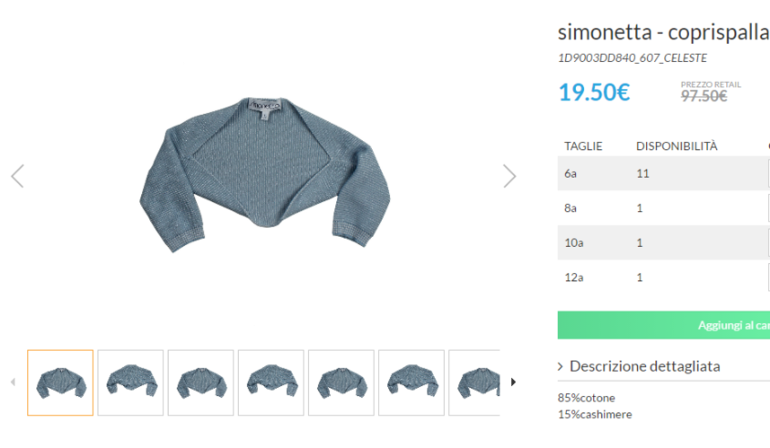This screenshot has width=770, height=448.
Task: Click the simonetta - coprispalla product title
Action: (663, 31)
